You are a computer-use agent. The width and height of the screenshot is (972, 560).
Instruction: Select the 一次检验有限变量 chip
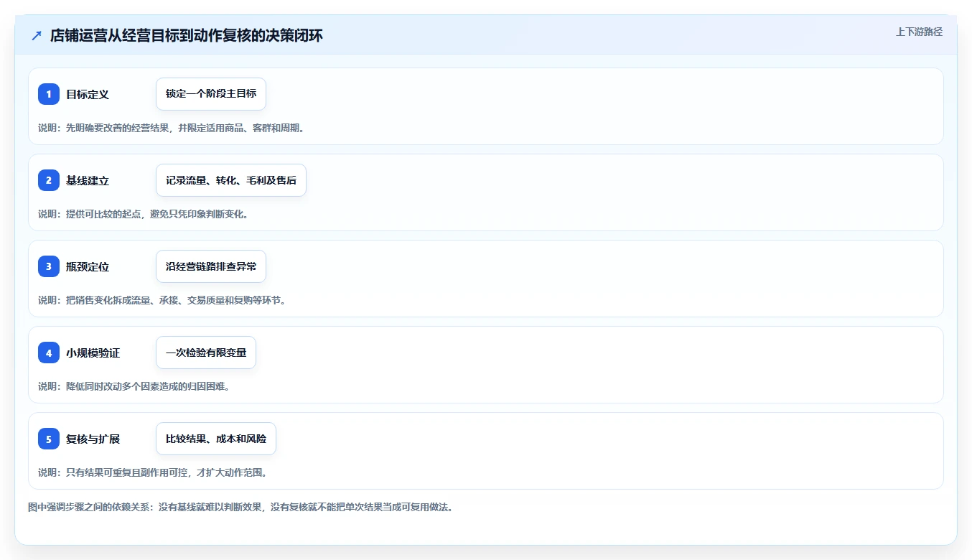tap(206, 353)
